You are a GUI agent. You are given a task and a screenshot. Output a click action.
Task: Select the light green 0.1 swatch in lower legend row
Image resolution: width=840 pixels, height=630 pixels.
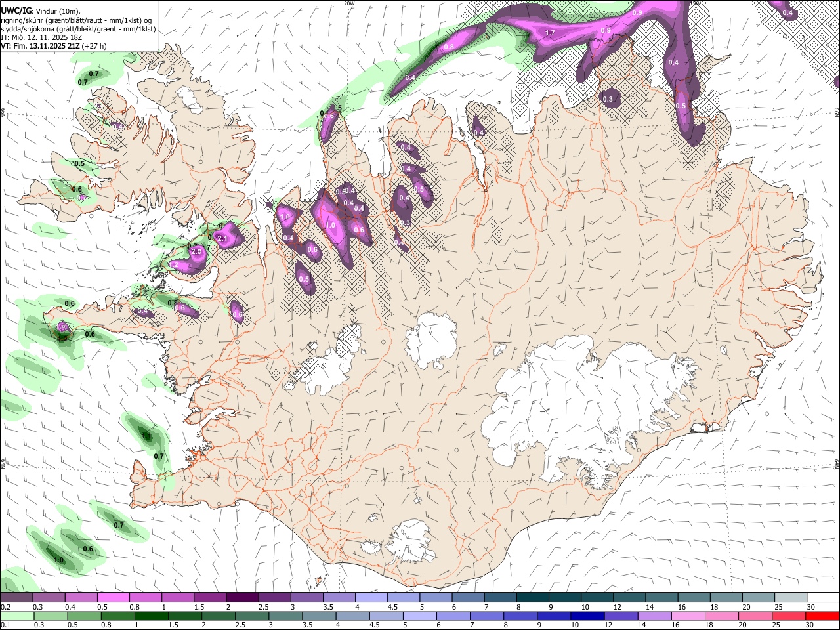click(x=16, y=616)
